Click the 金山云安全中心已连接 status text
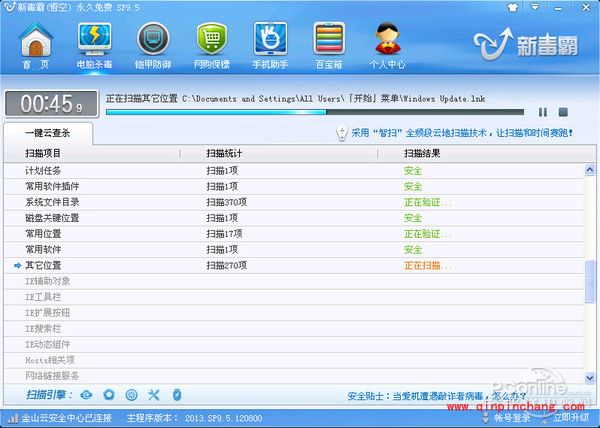600x428 pixels. coord(67,418)
